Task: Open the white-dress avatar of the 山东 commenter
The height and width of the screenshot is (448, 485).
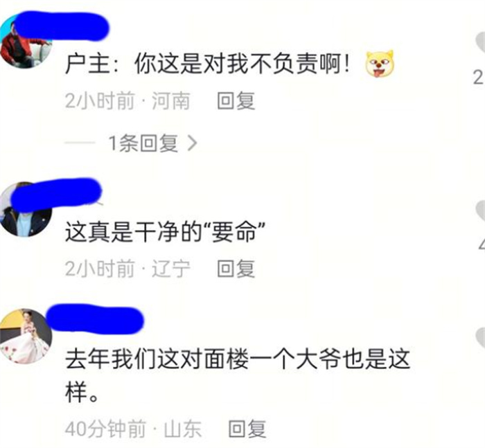Action: coord(26,337)
